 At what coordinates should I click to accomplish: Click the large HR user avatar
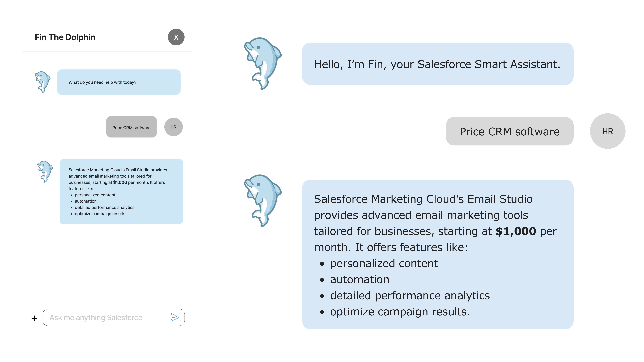coord(608,131)
